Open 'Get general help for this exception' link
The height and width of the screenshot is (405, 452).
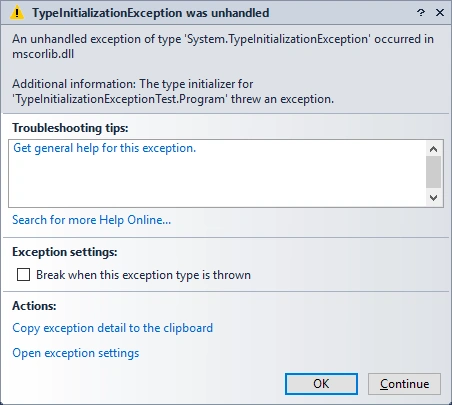point(104,148)
